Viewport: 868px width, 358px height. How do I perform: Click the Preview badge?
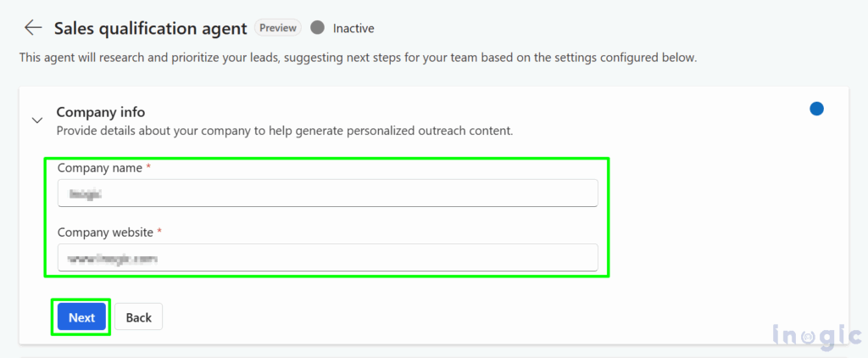coord(278,28)
